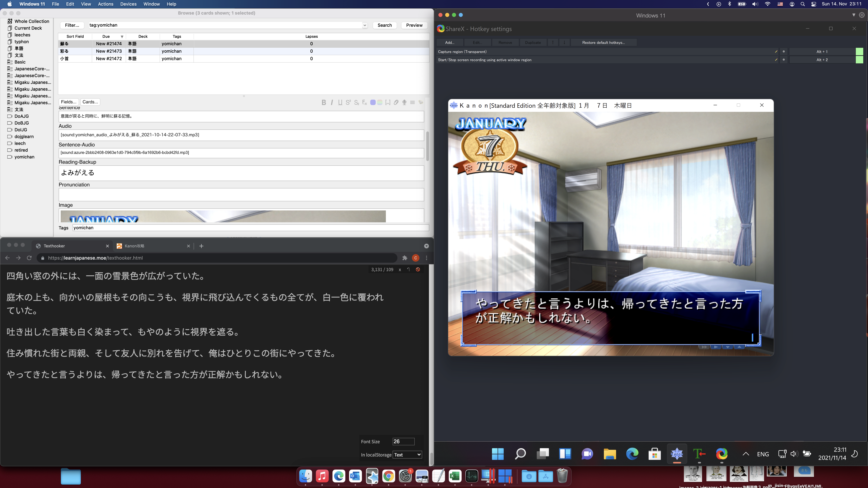Open Microsoft Store in Windows taskbar
The width and height of the screenshot is (868, 488).
[654, 454]
